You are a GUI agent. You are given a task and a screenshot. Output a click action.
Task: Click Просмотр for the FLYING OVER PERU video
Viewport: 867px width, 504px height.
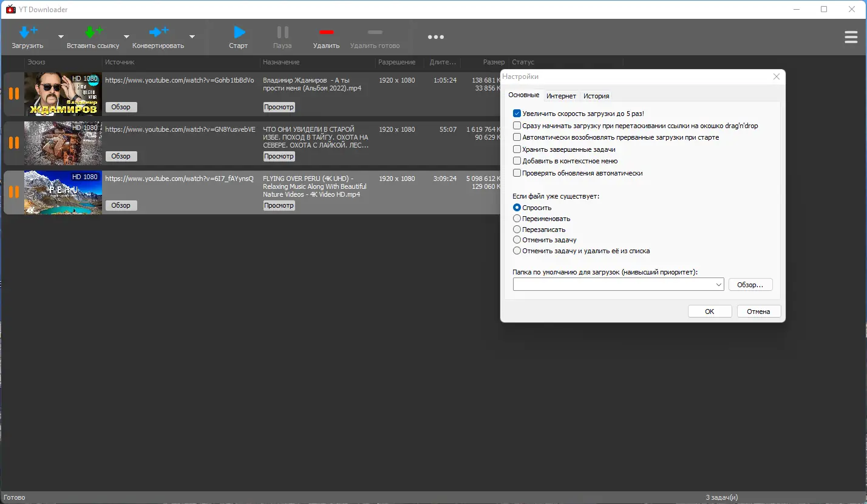click(279, 205)
